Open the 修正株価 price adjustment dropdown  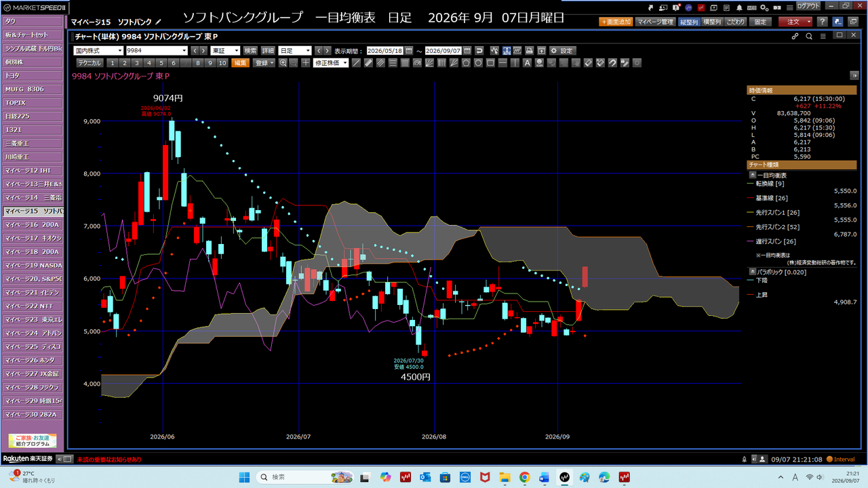331,63
